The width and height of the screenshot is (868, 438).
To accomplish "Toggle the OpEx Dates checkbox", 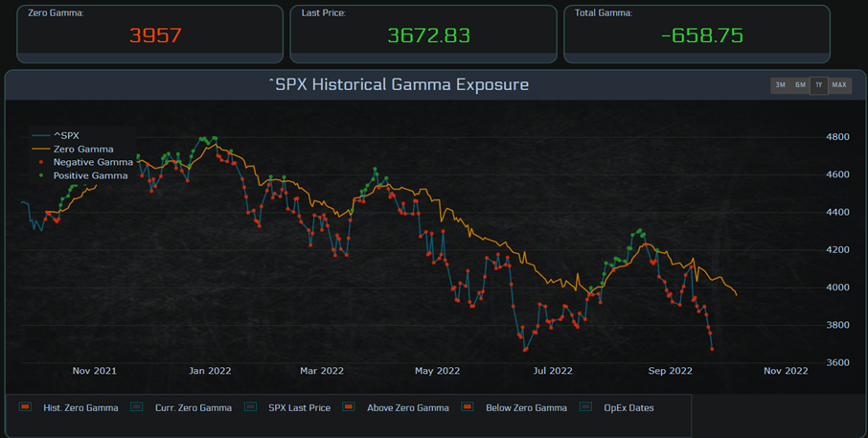I will [x=585, y=407].
